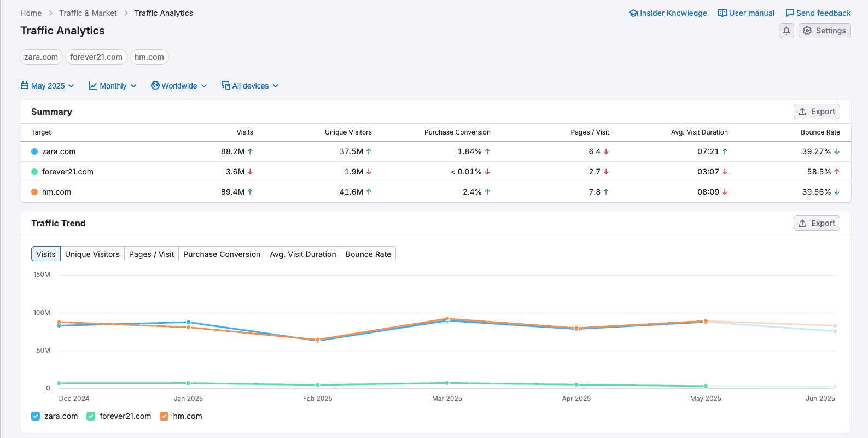Image resolution: width=868 pixels, height=438 pixels.
Task: Click the Mar 2025 data point on hm.com line
Action: pos(447,319)
